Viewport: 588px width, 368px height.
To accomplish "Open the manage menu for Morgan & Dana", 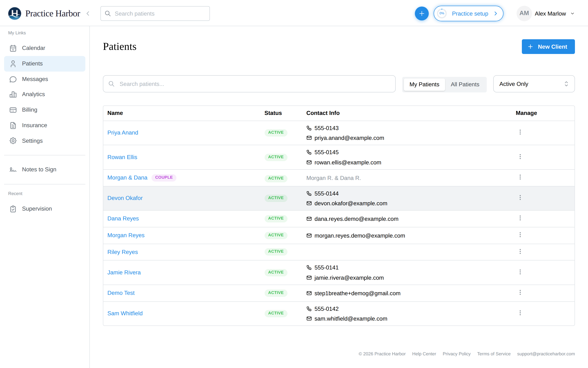I will tap(520, 177).
